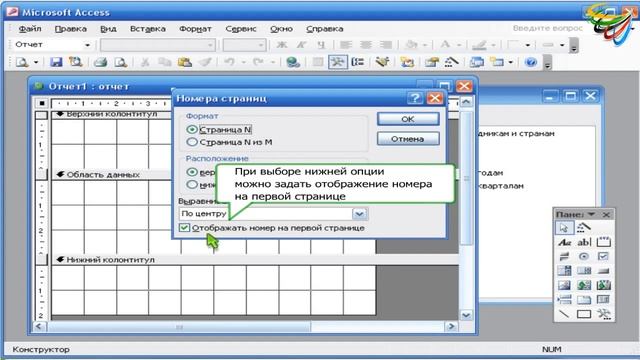
Task: Open the toolbox panel options arrow
Action: pyautogui.click(x=591, y=214)
